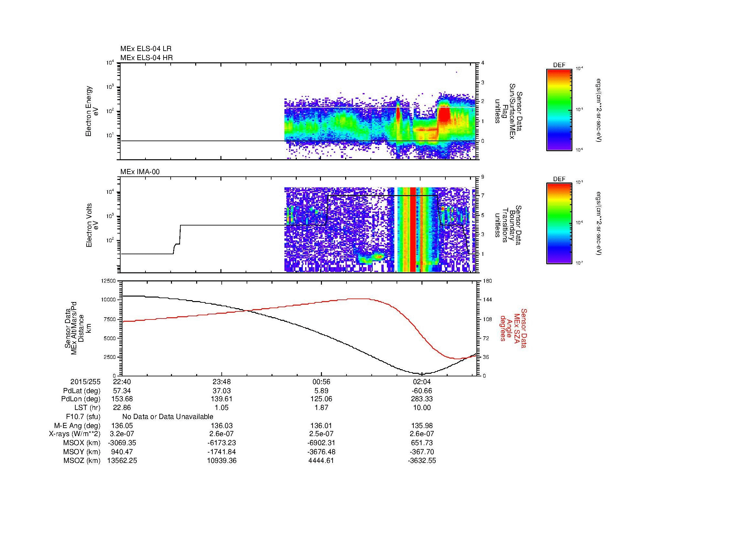The height and width of the screenshot is (534, 756).
Task: Select the lower DEF color bar
Action: click(x=559, y=224)
